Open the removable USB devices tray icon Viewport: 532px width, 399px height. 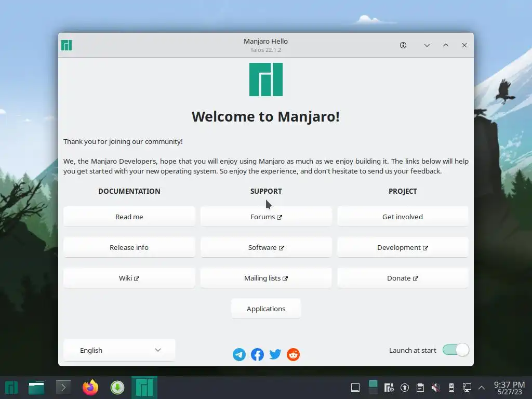[x=451, y=388]
